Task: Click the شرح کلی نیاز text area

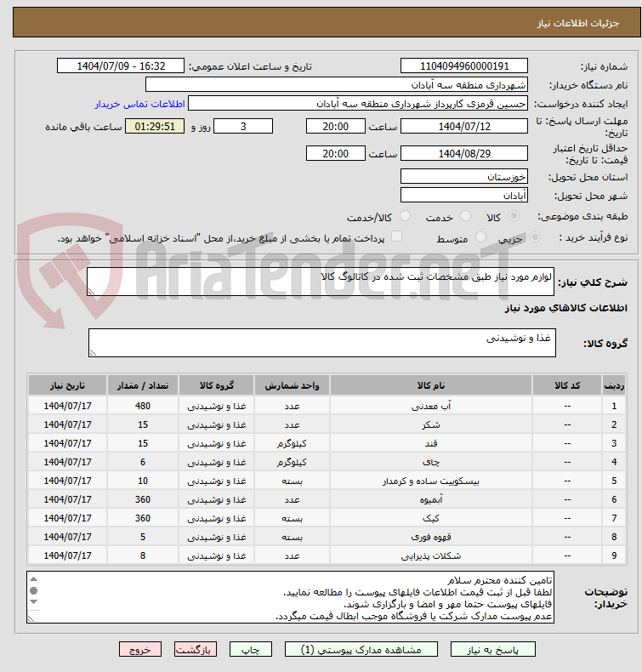Action: 321,282
